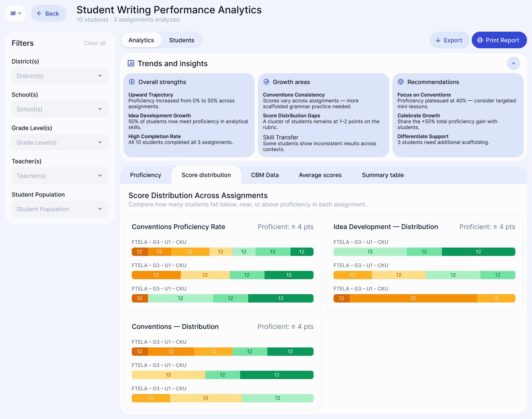Switch to the Students view
The width and height of the screenshot is (532, 419).
coord(182,40)
